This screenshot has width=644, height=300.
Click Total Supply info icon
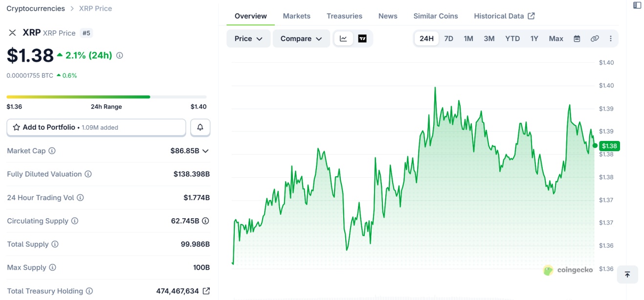click(x=55, y=244)
